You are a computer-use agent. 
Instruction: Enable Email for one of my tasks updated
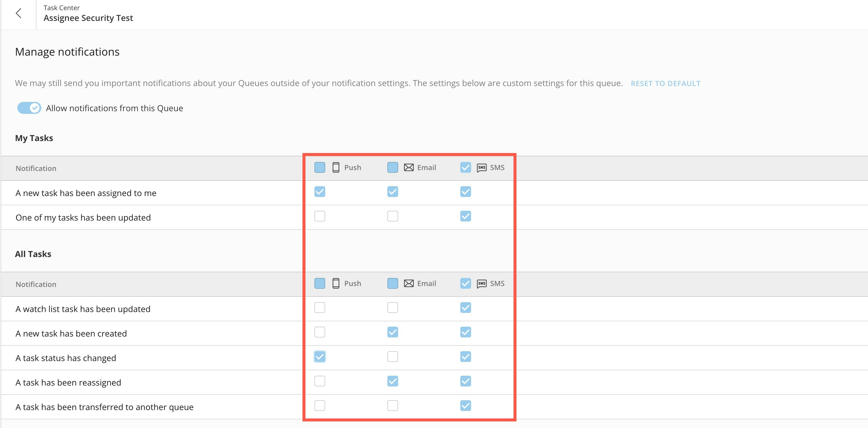(x=392, y=216)
